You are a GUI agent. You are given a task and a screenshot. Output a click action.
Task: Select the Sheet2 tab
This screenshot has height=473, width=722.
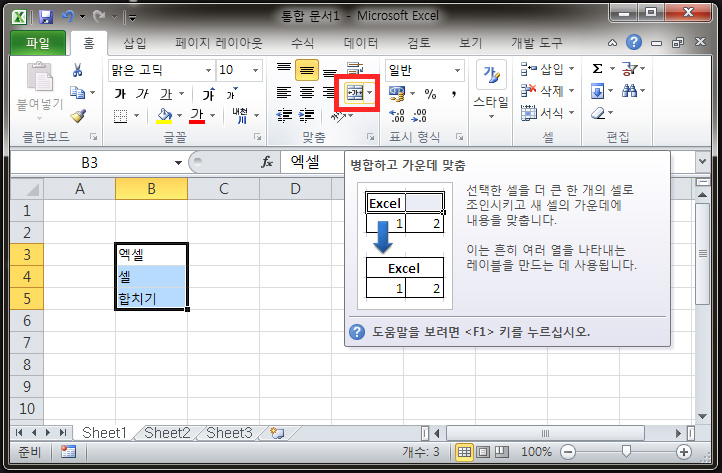[x=167, y=433]
